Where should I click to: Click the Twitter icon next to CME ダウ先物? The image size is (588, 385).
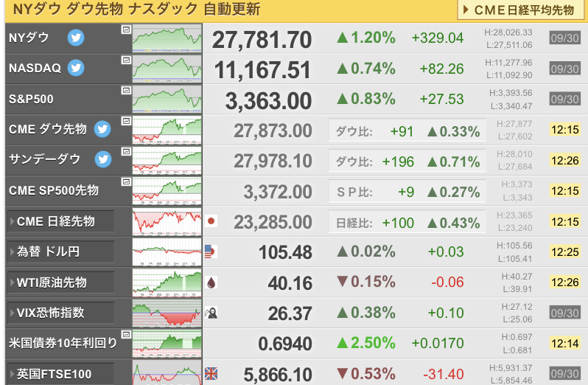(x=102, y=129)
